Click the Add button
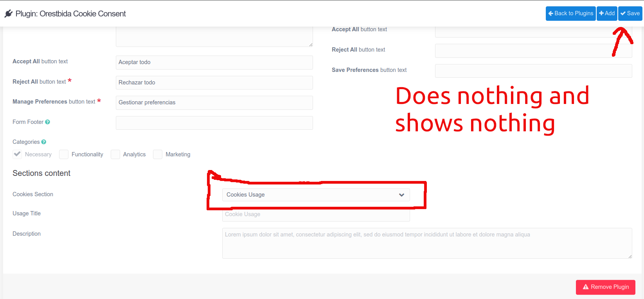This screenshot has height=299, width=644. pos(607,13)
